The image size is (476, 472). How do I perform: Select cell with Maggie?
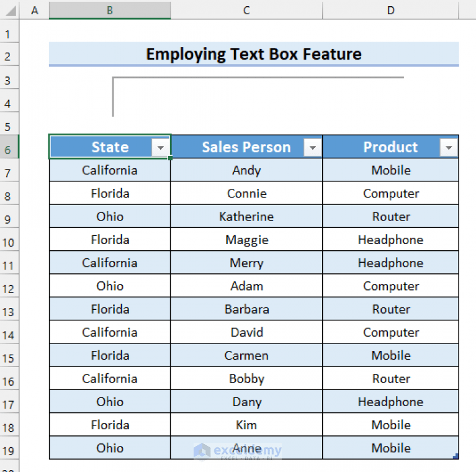(x=246, y=240)
